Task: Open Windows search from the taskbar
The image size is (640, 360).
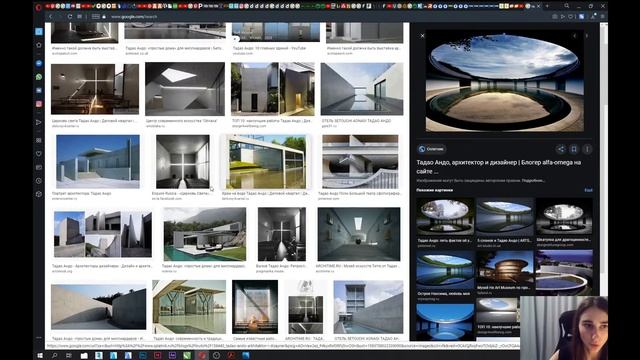Action: (54, 356)
